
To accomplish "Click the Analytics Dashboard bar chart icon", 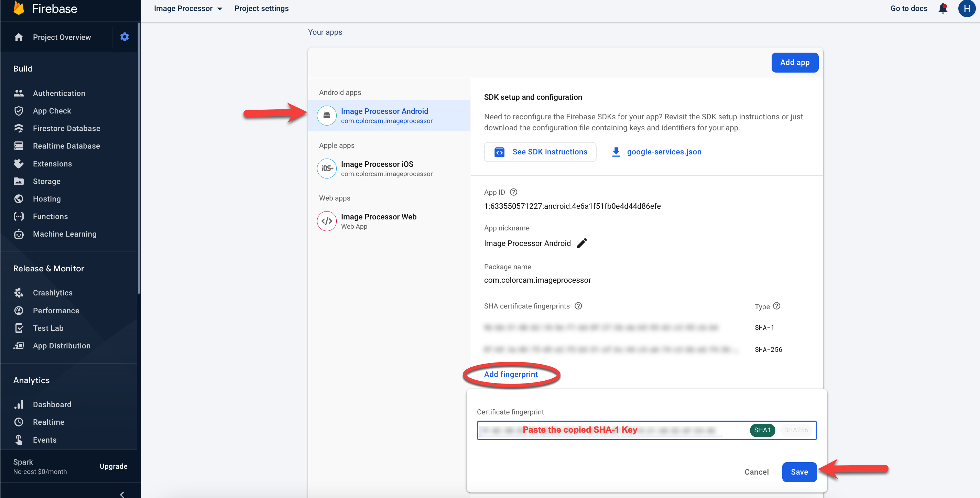I will [19, 404].
